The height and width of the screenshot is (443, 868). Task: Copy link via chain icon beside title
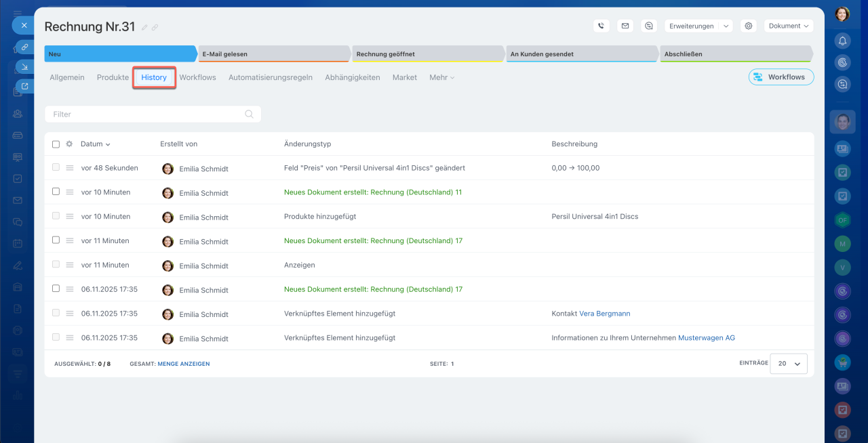pos(155,28)
